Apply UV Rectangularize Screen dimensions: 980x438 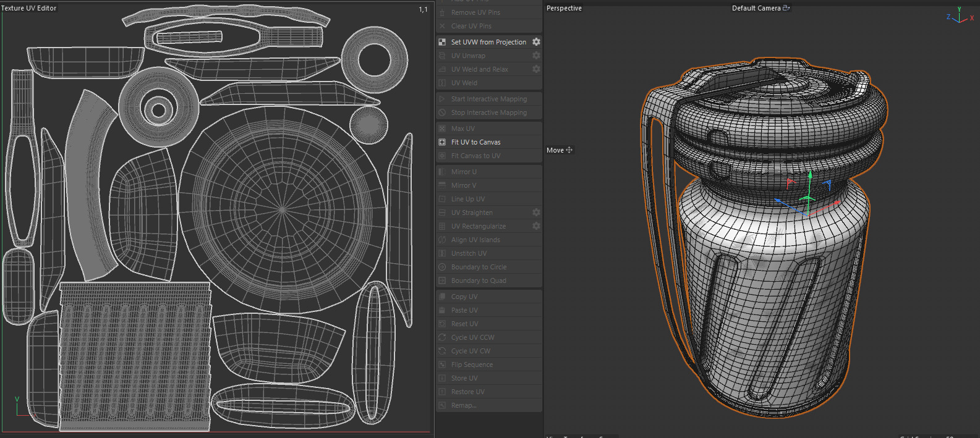tap(484, 226)
